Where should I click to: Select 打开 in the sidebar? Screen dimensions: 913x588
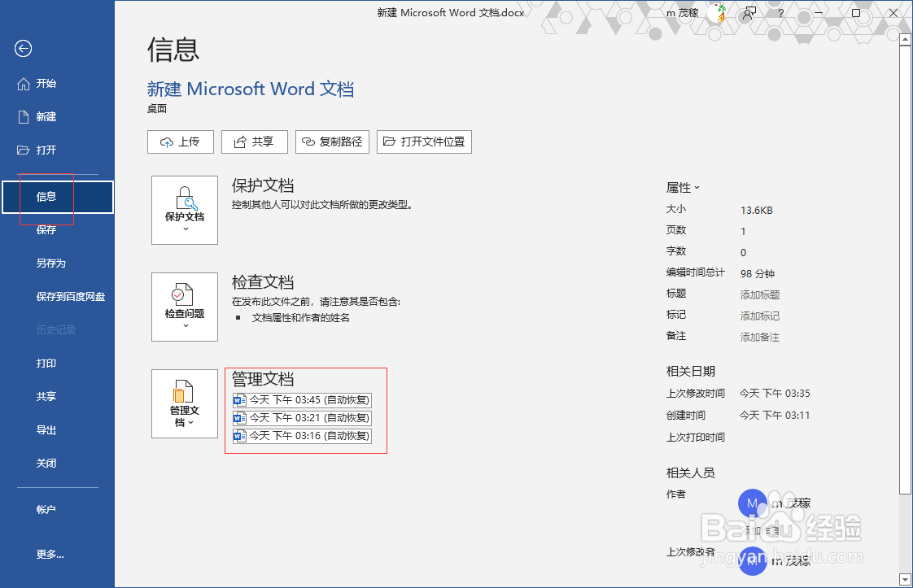click(57, 150)
